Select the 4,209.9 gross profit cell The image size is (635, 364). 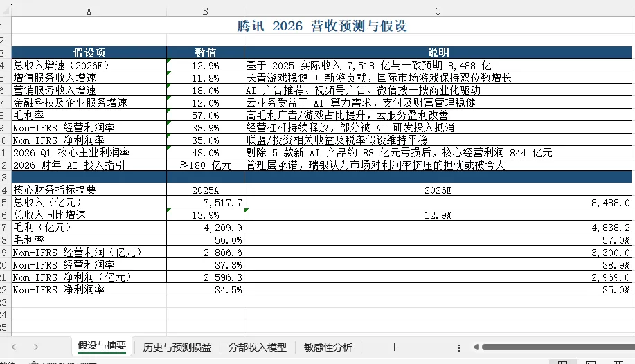(206, 228)
